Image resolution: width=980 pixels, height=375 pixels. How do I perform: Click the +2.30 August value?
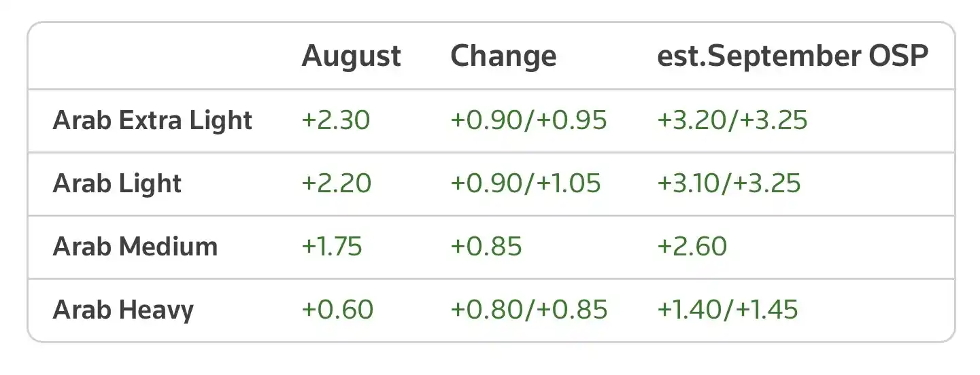pos(336,121)
